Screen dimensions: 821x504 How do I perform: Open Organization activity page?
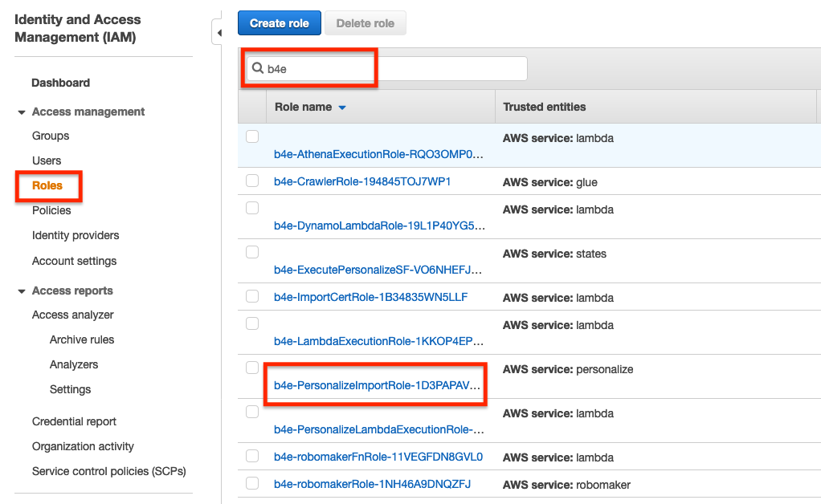click(x=83, y=446)
